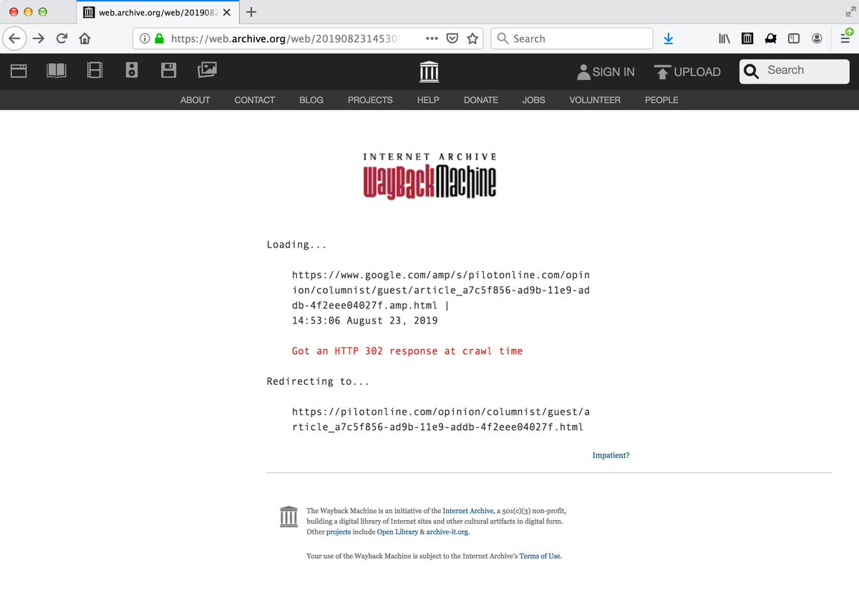Open the Texts book icon
The width and height of the screenshot is (859, 616).
[x=57, y=70]
